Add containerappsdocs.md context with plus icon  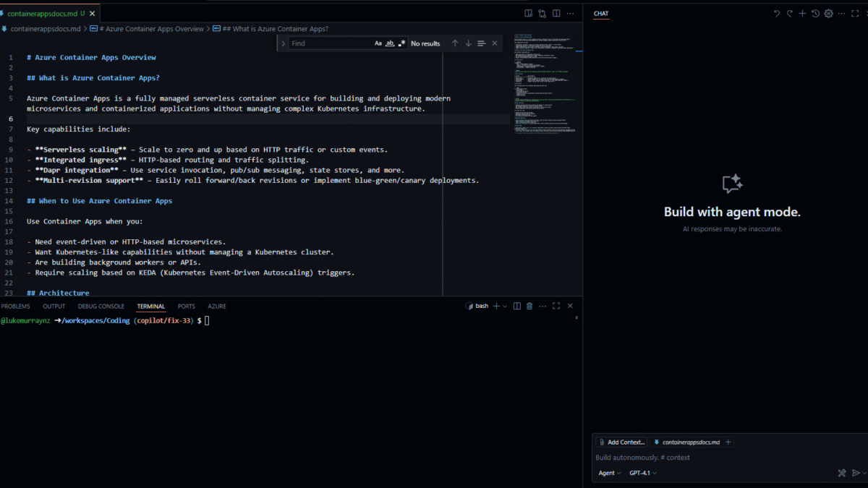click(728, 442)
